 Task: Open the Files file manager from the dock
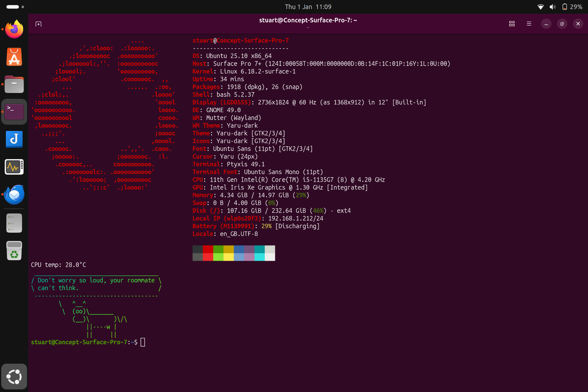[x=14, y=84]
